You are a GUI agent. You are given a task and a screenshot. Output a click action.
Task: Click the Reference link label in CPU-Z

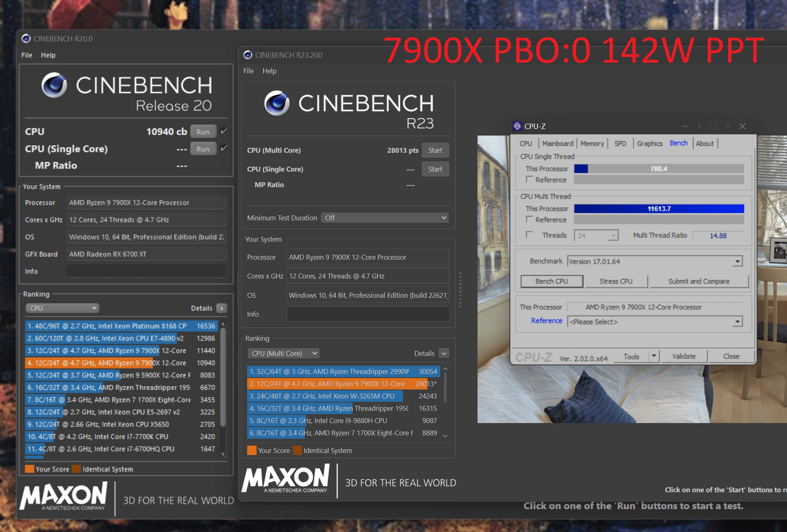click(x=546, y=321)
